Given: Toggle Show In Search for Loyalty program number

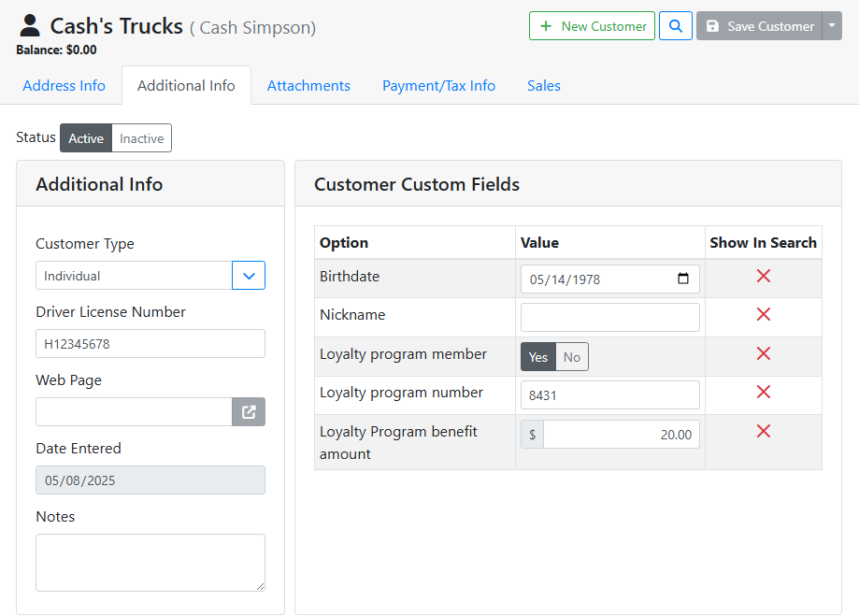Looking at the screenshot, I should click(763, 393).
